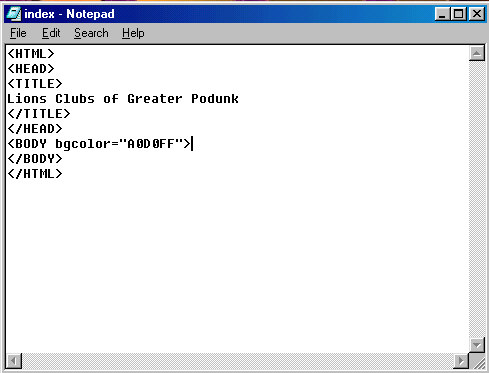The height and width of the screenshot is (373, 489).
Task: Click horizontal scrollbar left arrow
Action: point(14,361)
